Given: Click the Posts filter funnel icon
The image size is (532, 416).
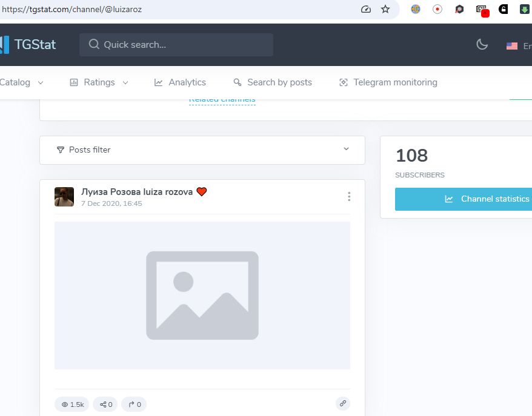Looking at the screenshot, I should tap(61, 150).
